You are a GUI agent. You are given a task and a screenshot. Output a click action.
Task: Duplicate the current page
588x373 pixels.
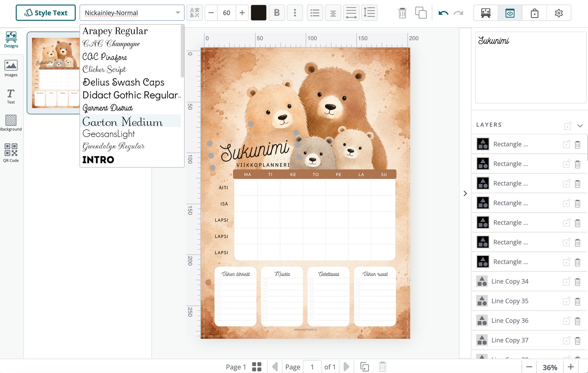(365, 367)
